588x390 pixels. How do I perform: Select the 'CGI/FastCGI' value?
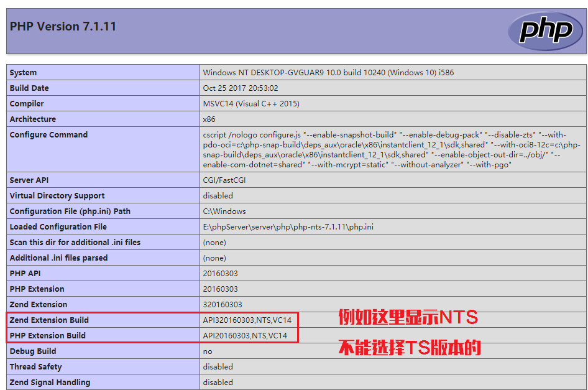point(224,180)
